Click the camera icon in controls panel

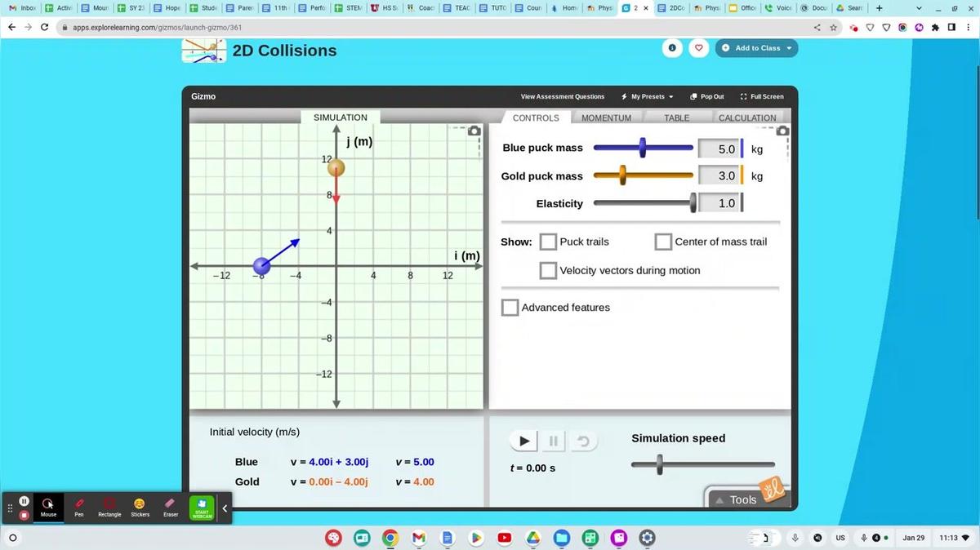(x=782, y=131)
